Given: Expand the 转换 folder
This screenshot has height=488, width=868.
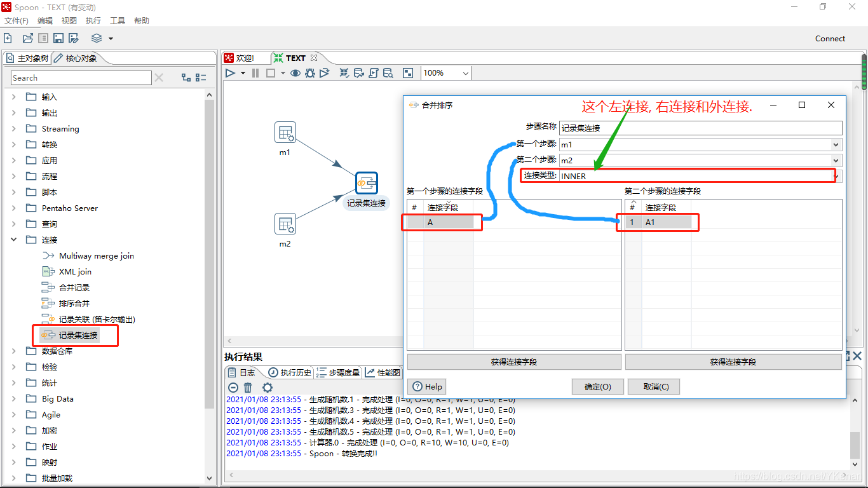Looking at the screenshot, I should tap(14, 144).
